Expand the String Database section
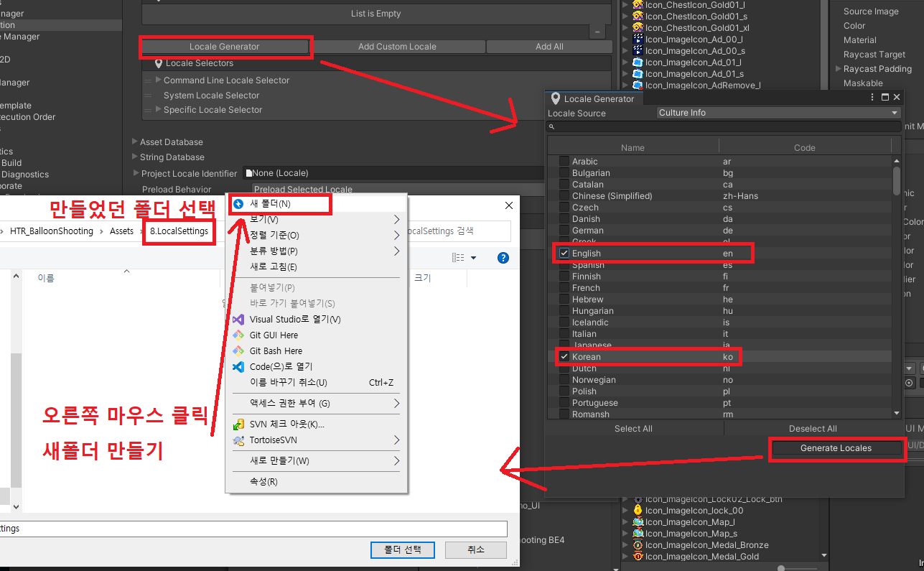The image size is (924, 571). coord(135,157)
